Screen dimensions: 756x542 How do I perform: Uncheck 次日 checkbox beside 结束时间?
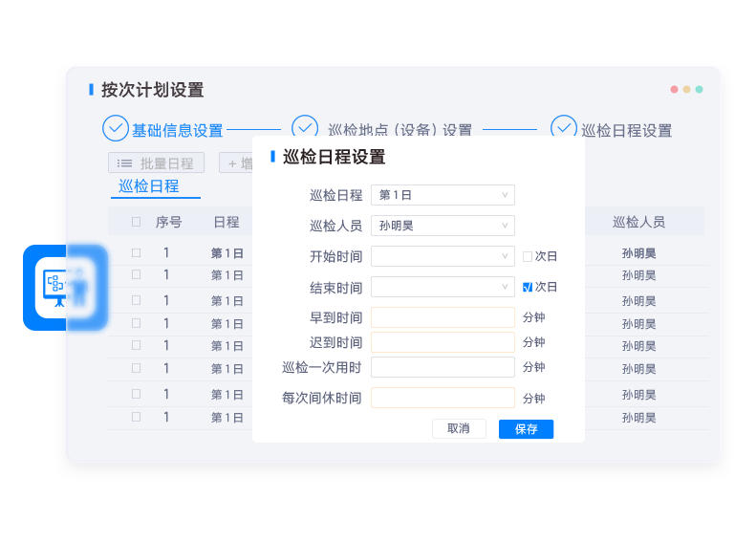pos(528,287)
